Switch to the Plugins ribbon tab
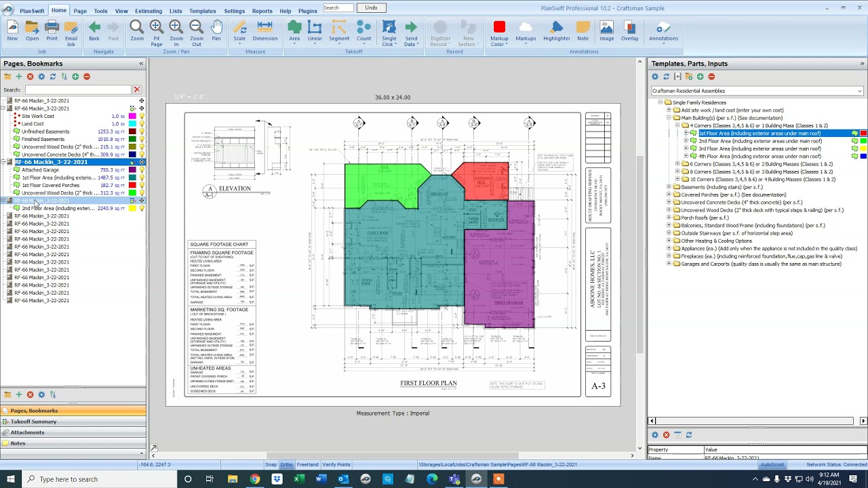The width and height of the screenshot is (868, 488). [x=308, y=11]
